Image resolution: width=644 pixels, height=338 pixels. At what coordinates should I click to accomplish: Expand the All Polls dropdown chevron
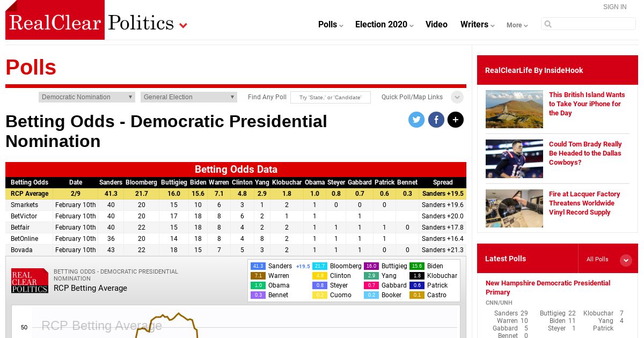pos(626,260)
